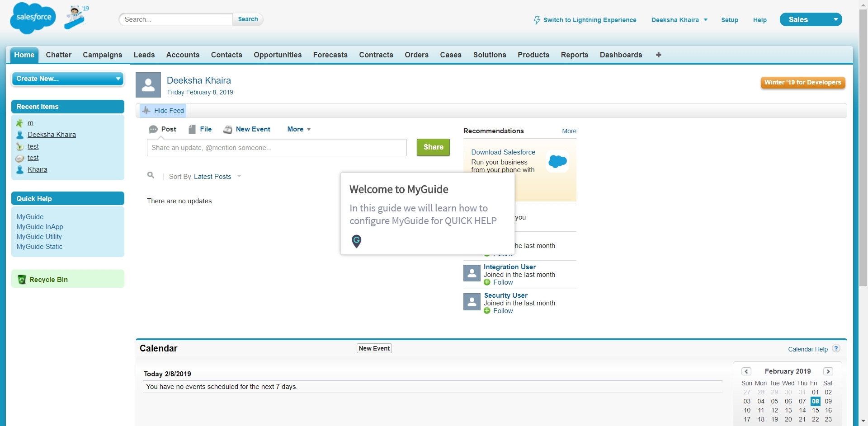This screenshot has height=426, width=868.
Task: Click the feed search magnifier icon
Action: point(151,175)
